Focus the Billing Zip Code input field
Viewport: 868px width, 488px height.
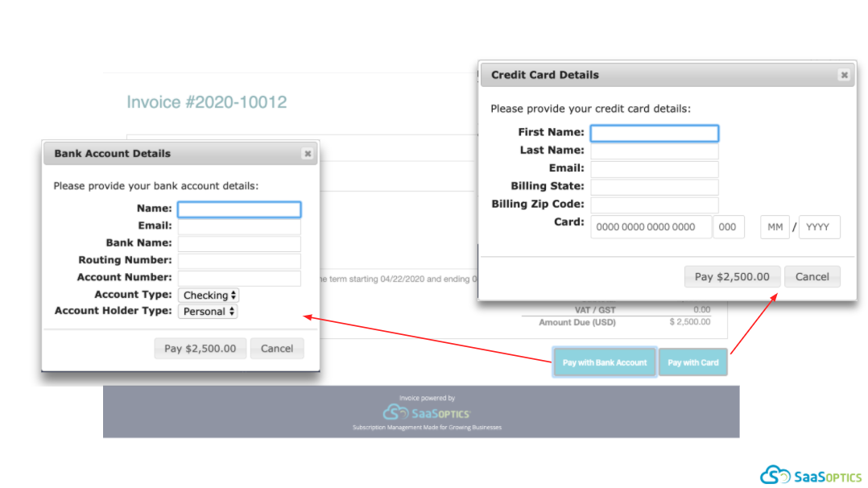click(655, 205)
